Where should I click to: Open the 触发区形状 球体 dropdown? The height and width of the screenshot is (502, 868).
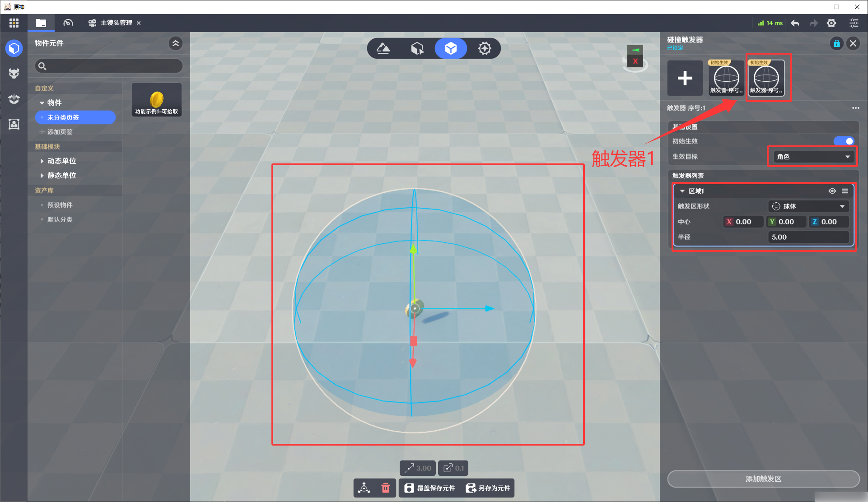coord(808,206)
